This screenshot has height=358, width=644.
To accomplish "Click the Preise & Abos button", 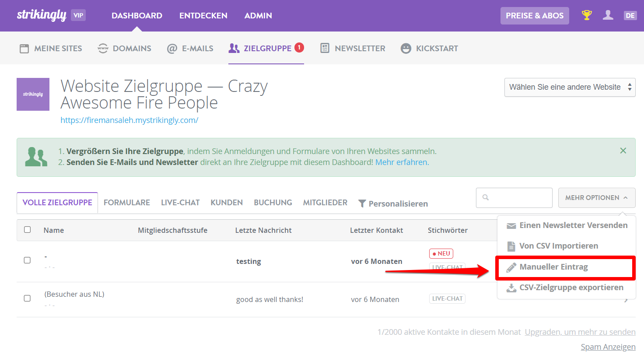I will tap(535, 16).
